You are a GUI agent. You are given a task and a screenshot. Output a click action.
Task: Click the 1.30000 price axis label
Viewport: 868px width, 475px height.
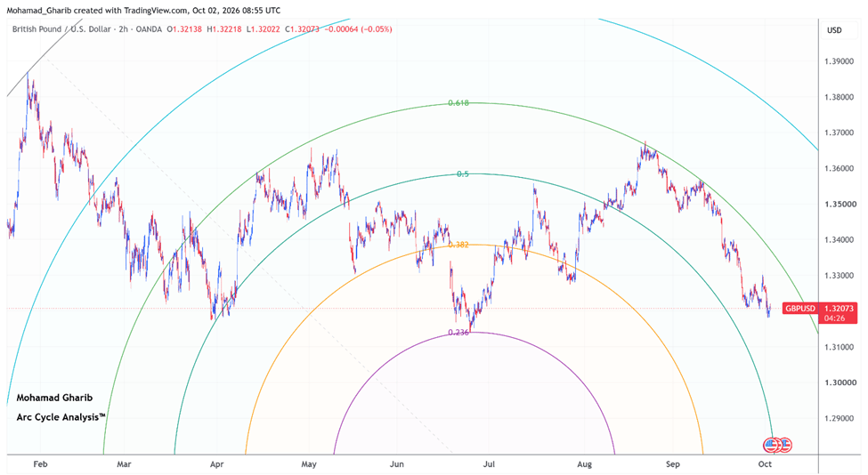point(840,382)
